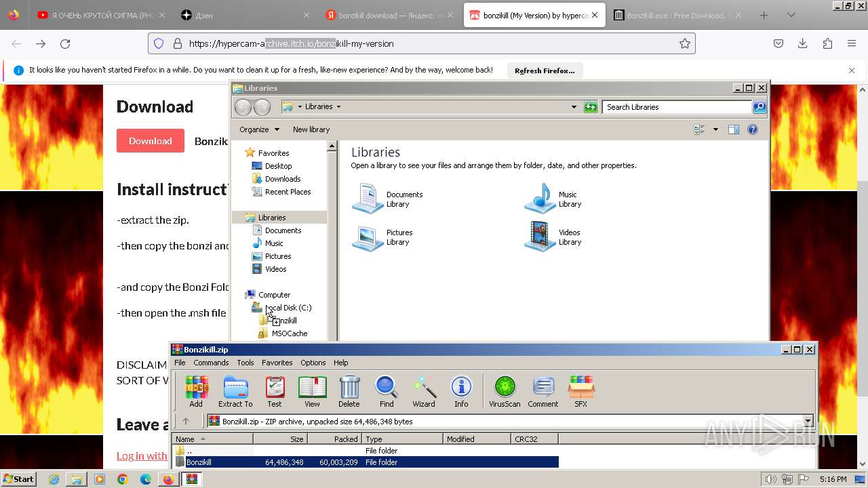
Task: Click the Search Libraries input field
Action: click(x=677, y=107)
